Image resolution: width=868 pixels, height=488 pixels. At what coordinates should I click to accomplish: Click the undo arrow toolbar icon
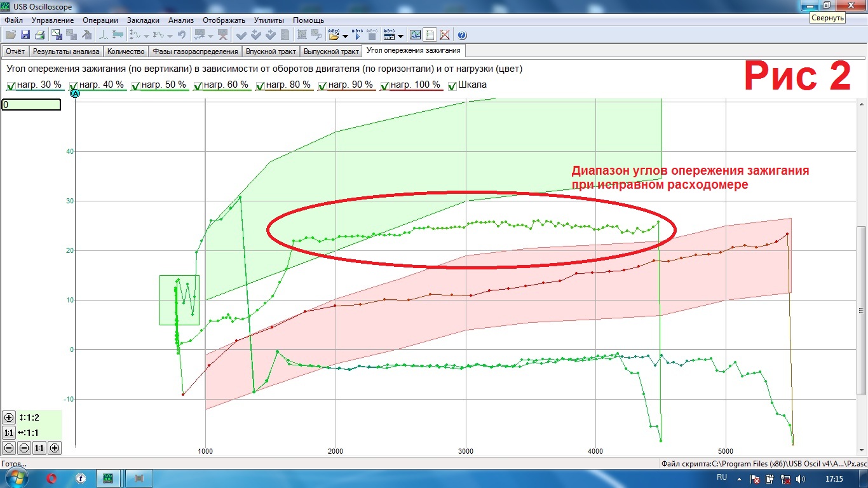182,35
